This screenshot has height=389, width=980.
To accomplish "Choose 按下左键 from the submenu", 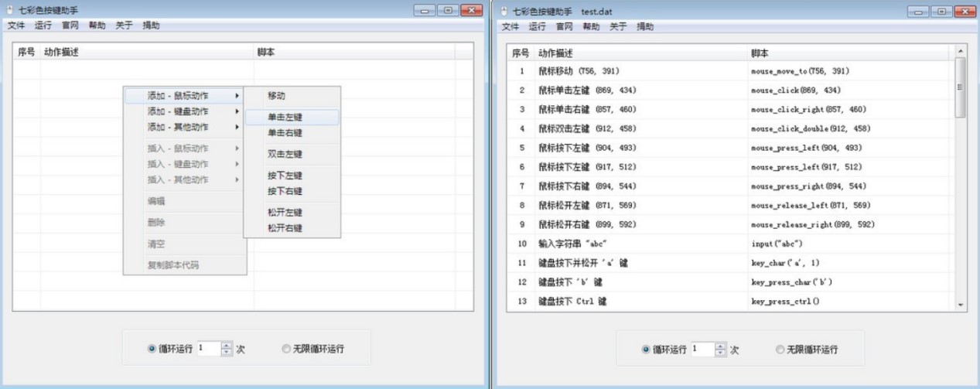I will click(292, 176).
